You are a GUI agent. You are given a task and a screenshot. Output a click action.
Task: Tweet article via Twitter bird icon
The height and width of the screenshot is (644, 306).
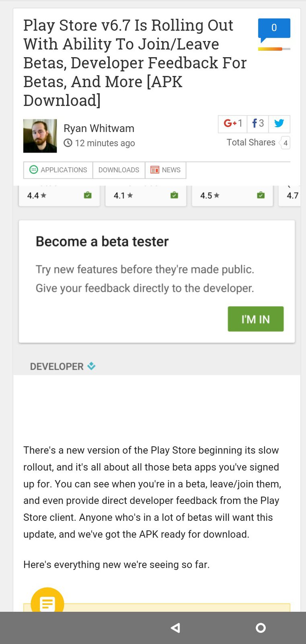pos(279,124)
